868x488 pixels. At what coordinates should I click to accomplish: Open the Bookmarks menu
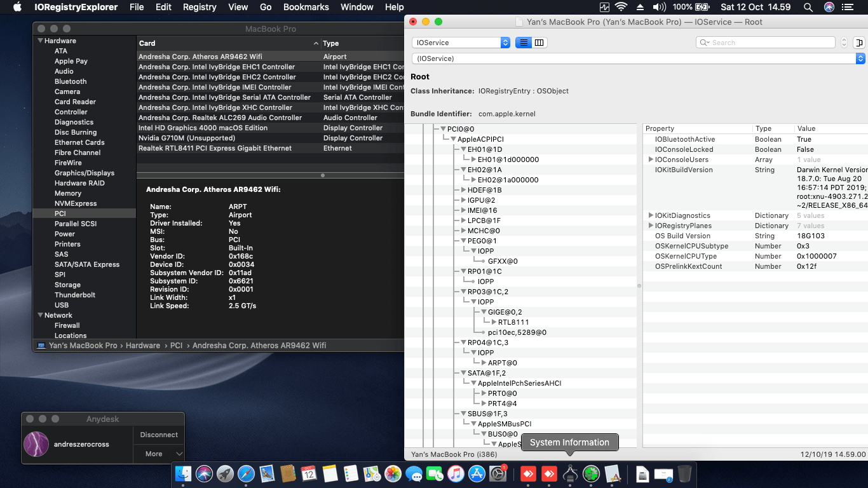click(x=306, y=7)
